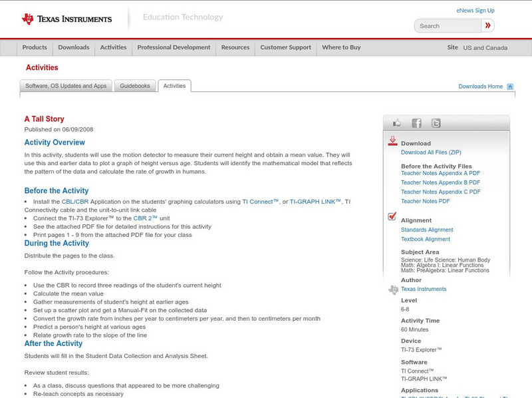Click the TI Connect software value
This screenshot has height=398, width=532.
pyautogui.click(x=418, y=371)
